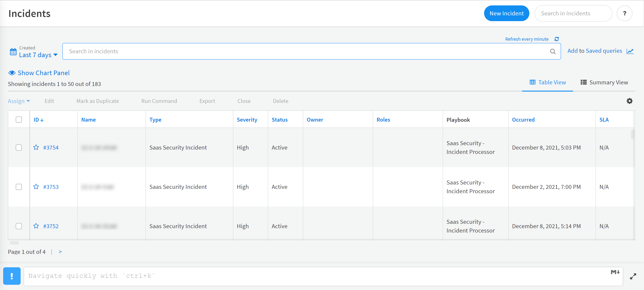The height and width of the screenshot is (290, 644).
Task: Star incident #3754
Action: 36,147
